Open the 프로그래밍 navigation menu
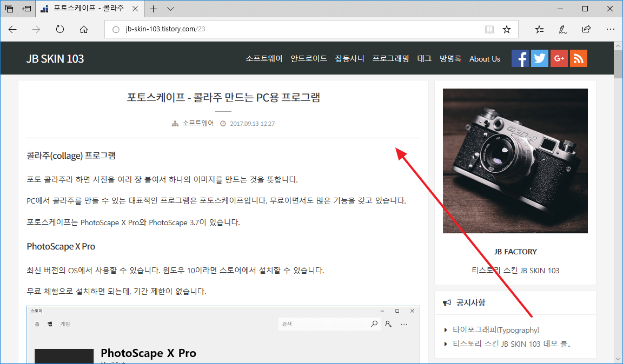623x364 pixels. click(390, 59)
